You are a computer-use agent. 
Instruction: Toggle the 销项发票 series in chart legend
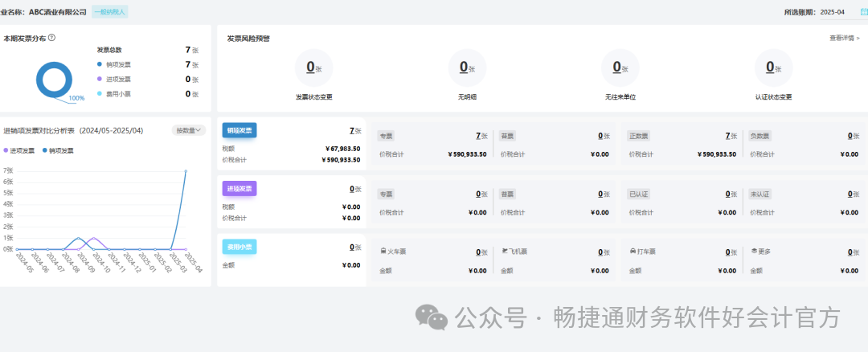click(x=58, y=150)
